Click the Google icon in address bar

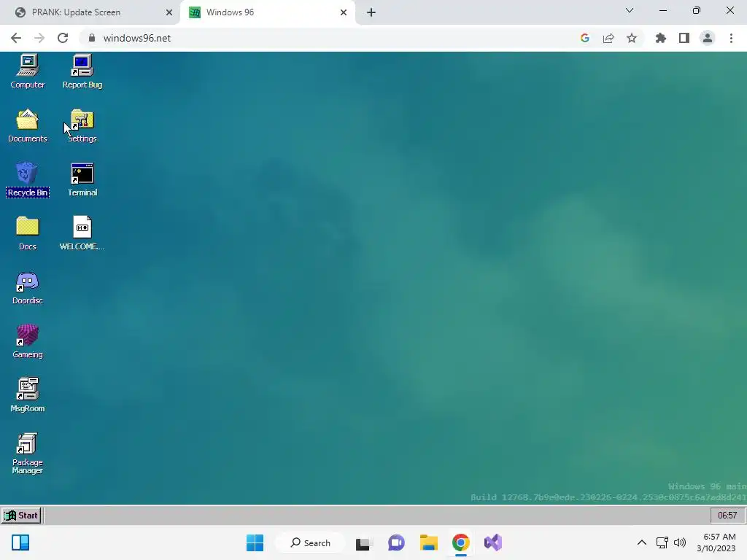tap(585, 38)
